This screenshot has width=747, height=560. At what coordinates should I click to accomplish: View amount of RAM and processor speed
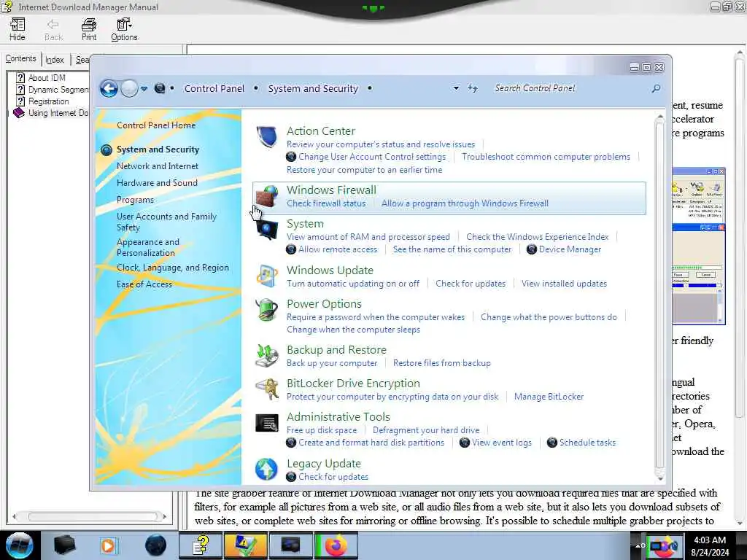pyautogui.click(x=368, y=237)
